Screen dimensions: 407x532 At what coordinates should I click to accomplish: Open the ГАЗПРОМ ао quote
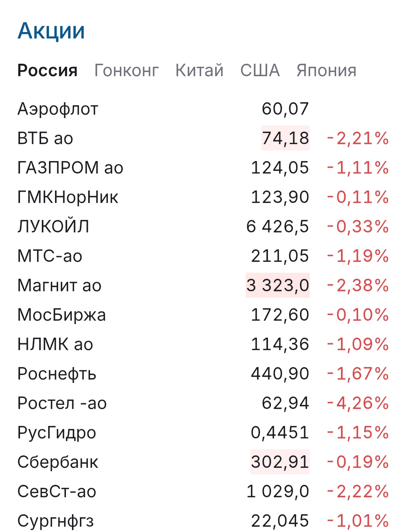tap(70, 168)
